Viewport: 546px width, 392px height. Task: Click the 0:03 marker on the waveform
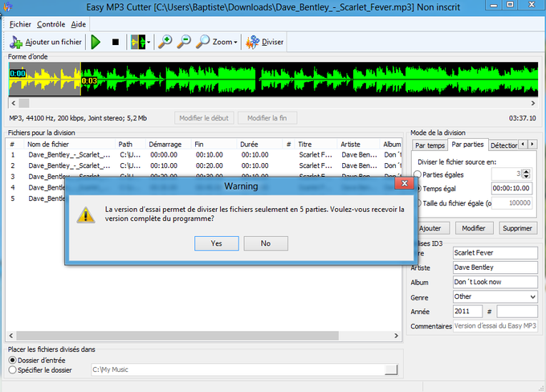[89, 81]
